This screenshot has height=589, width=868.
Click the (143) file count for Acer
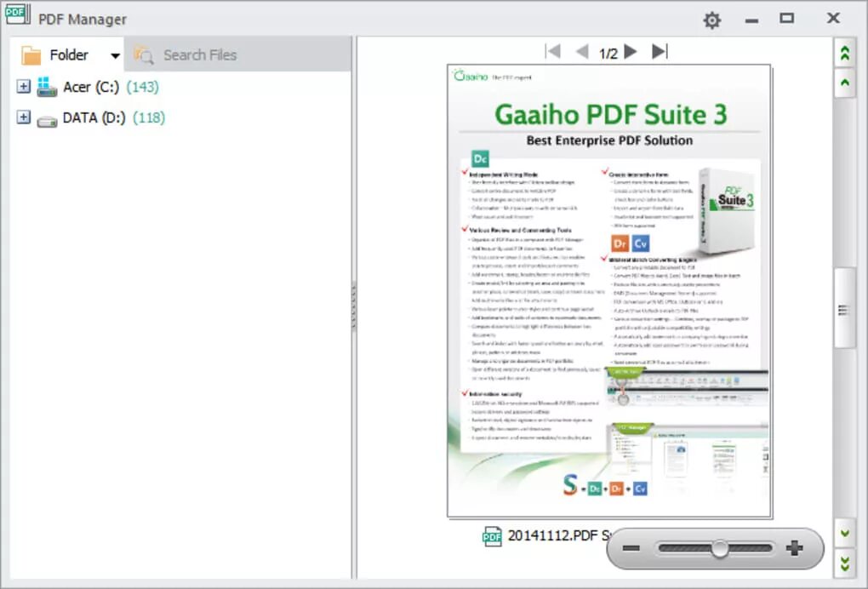[x=142, y=87]
